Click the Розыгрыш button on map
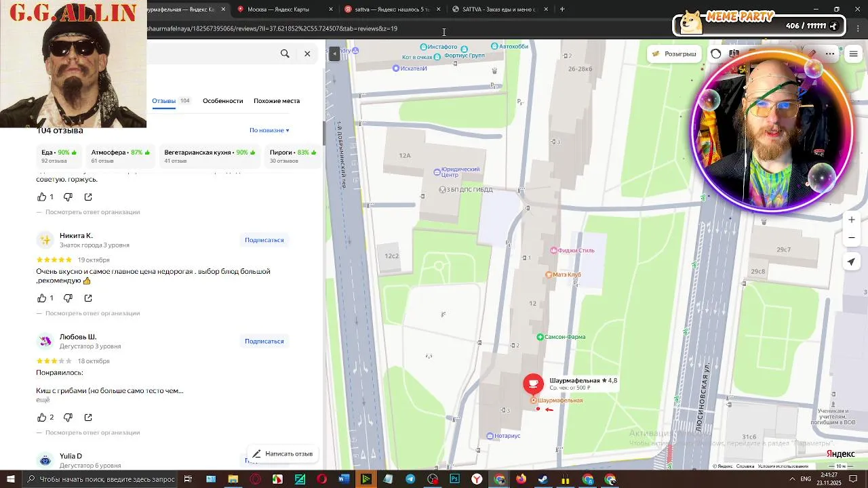 coord(674,54)
